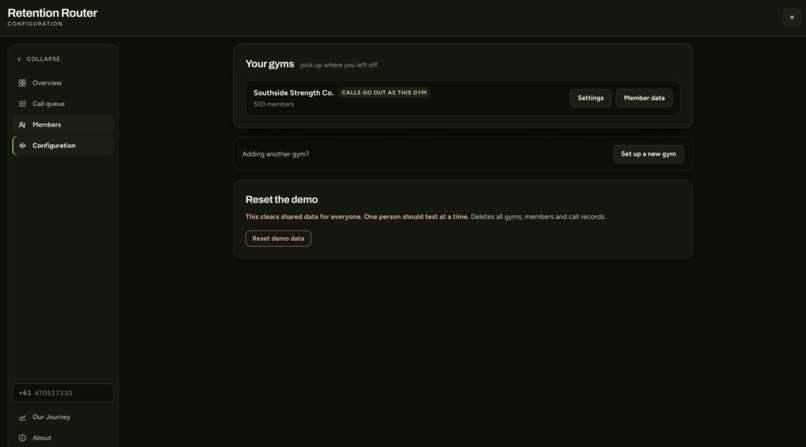Select the Configuration menu item
Screen dimensions: 806x447
coord(63,146)
